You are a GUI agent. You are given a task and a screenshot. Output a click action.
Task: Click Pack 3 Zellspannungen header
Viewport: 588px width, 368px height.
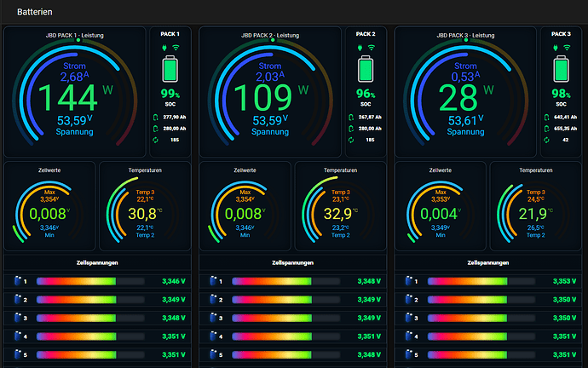point(488,262)
